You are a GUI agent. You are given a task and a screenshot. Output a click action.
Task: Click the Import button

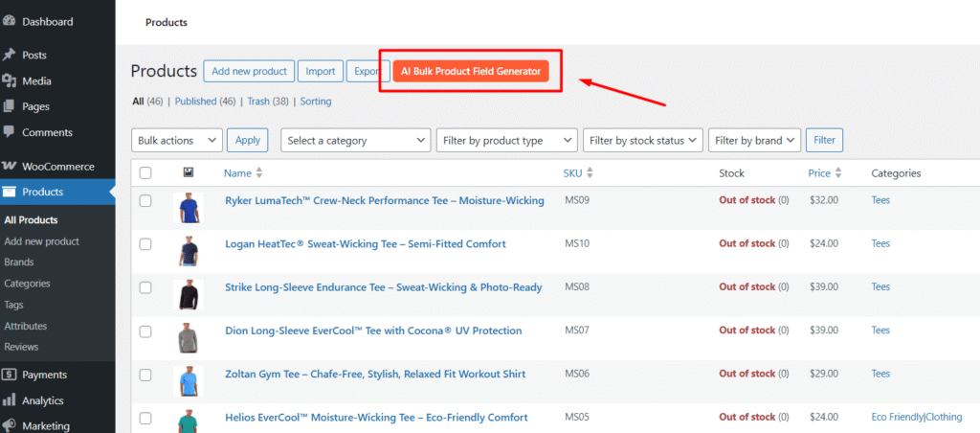[320, 71]
